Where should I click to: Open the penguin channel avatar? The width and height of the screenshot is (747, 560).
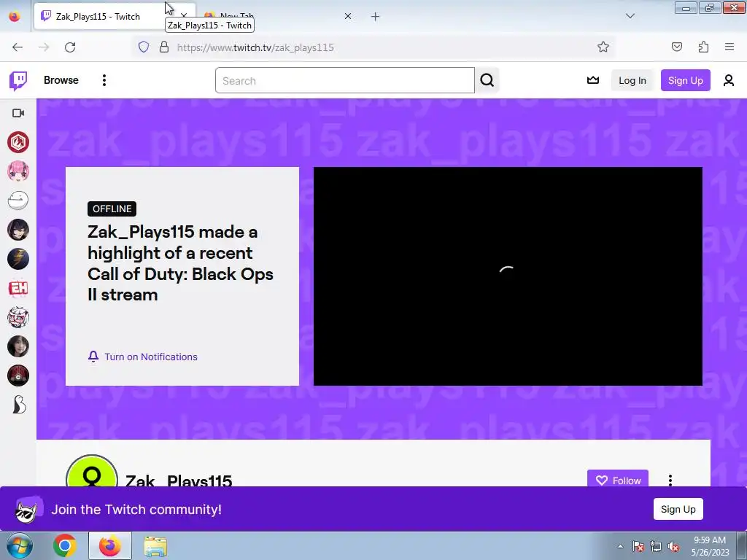pyautogui.click(x=18, y=405)
